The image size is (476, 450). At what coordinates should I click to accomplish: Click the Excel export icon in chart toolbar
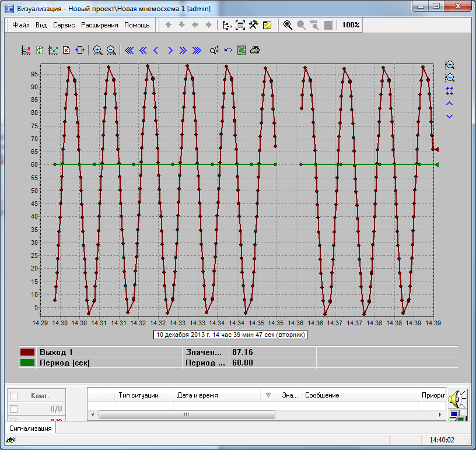242,51
